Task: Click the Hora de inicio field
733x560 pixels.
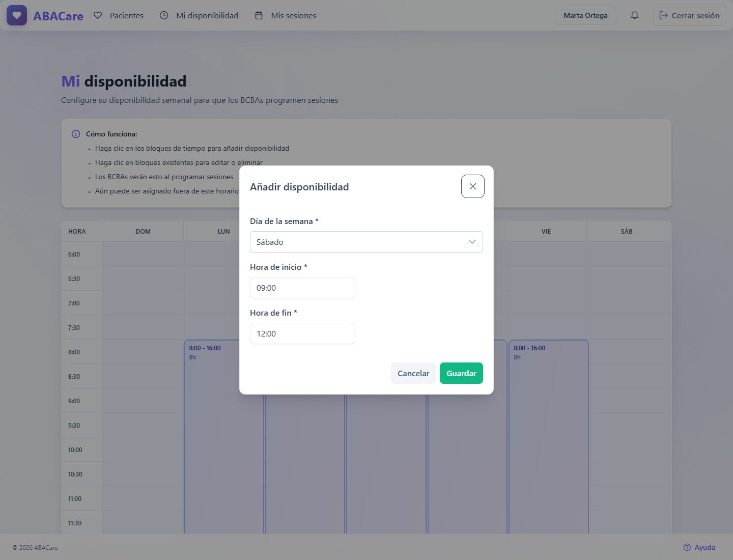Action: (302, 288)
